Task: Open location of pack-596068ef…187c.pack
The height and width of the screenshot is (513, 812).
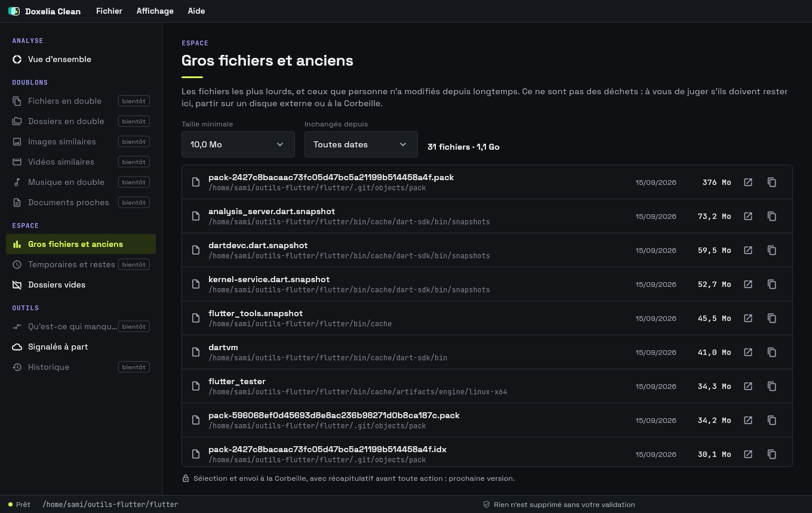Action: click(x=748, y=420)
